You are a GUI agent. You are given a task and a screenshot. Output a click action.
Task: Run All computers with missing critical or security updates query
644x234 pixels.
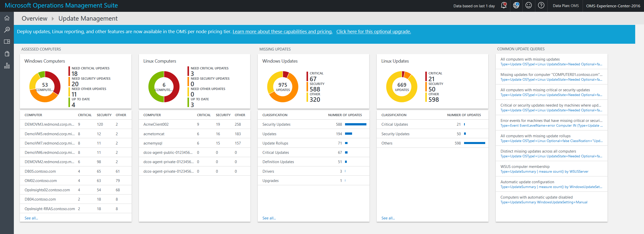551,92
